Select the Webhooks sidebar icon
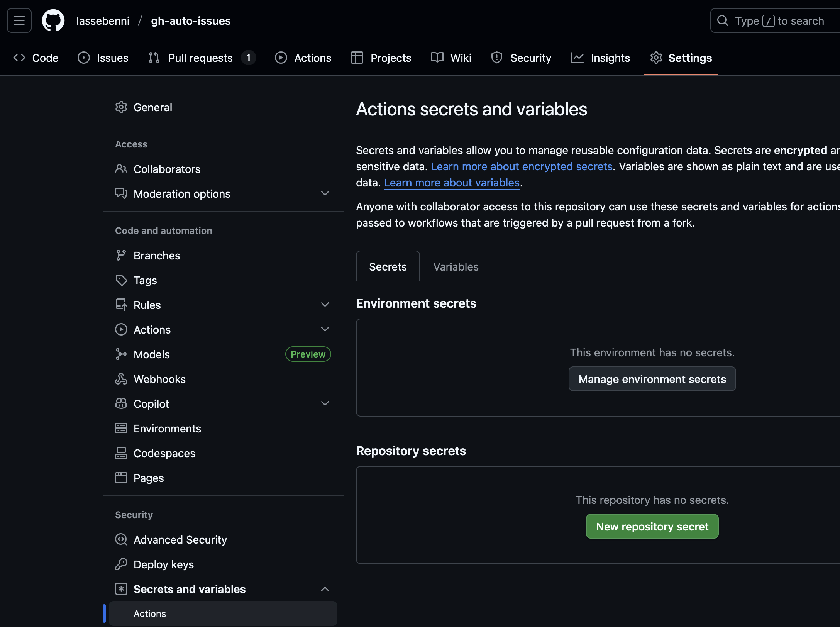840x627 pixels. coord(121,379)
